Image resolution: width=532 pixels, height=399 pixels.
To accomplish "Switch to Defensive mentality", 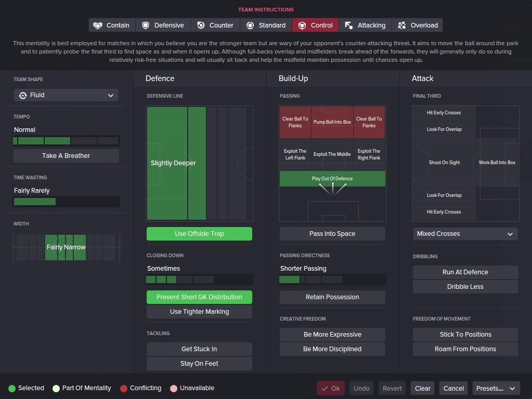I will point(163,25).
